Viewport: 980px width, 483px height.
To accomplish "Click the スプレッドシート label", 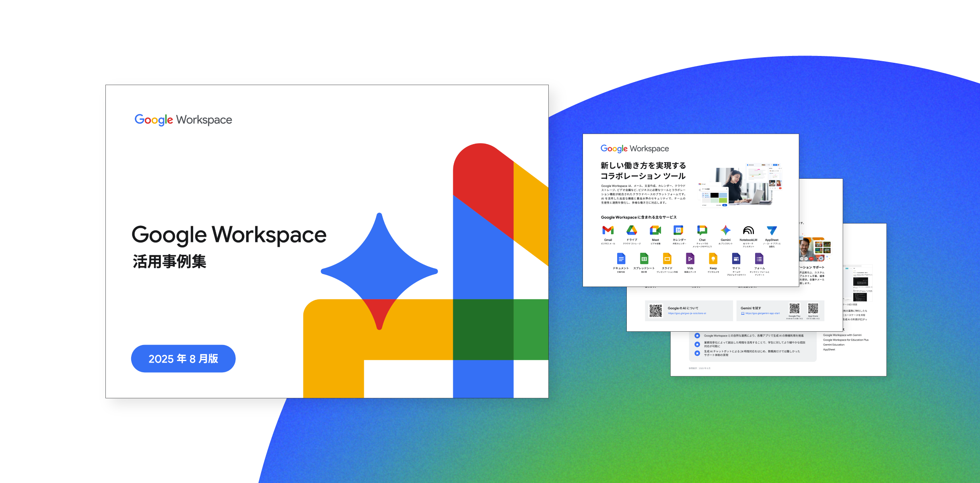I will [644, 268].
